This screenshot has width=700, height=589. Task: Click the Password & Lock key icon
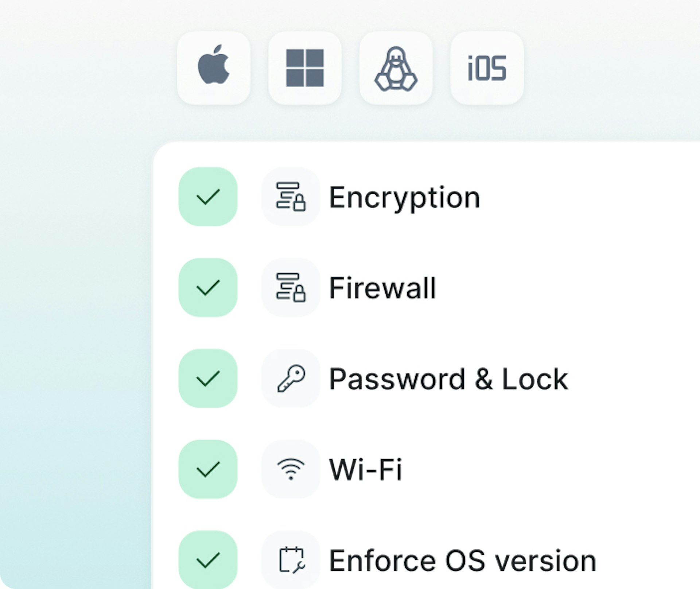(291, 378)
